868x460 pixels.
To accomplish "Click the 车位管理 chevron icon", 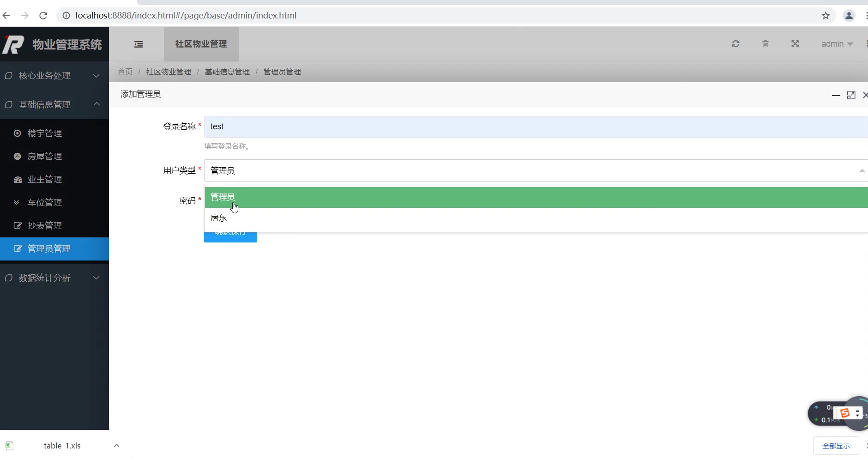I will click(17, 202).
